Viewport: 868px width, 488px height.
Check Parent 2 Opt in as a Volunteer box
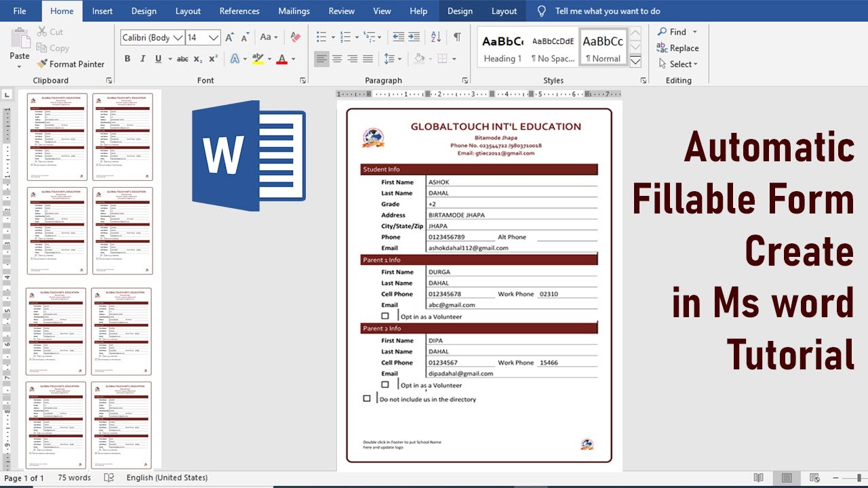click(x=385, y=384)
